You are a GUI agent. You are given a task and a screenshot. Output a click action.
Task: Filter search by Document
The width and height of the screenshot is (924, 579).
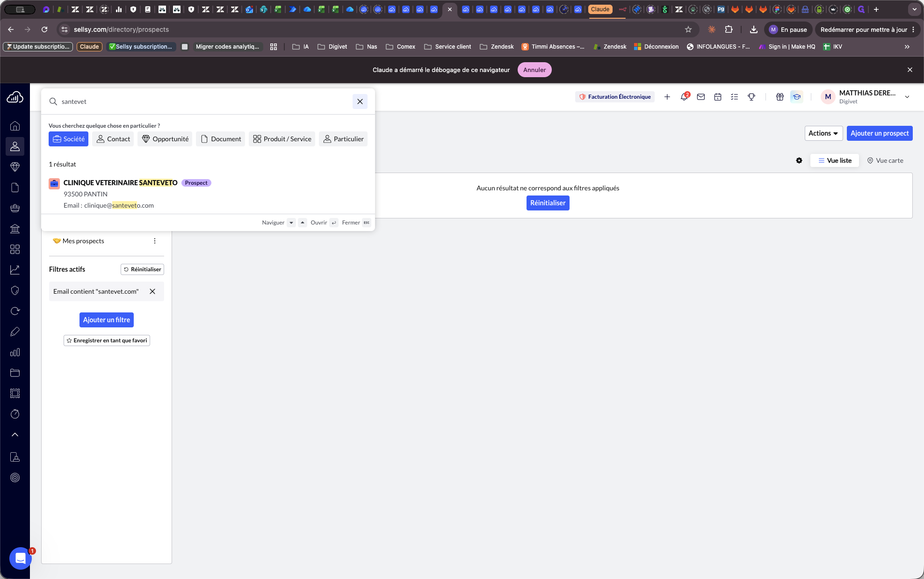pyautogui.click(x=221, y=139)
